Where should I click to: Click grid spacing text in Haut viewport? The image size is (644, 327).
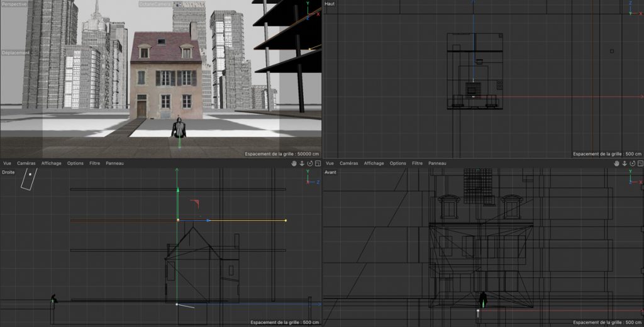pos(607,154)
